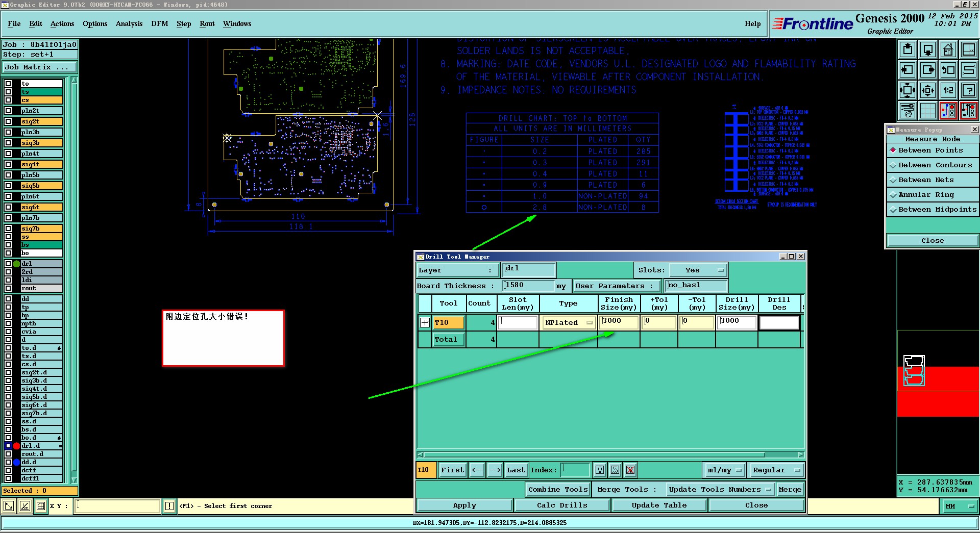This screenshot has width=980, height=533.
Task: Toggle checkbox for layer 'drl'
Action: (8, 264)
